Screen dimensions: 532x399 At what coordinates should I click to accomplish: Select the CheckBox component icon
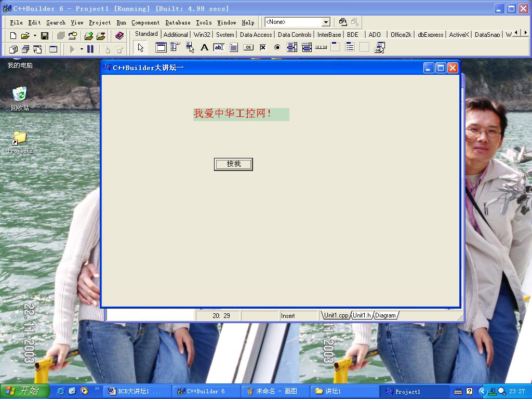(x=263, y=47)
